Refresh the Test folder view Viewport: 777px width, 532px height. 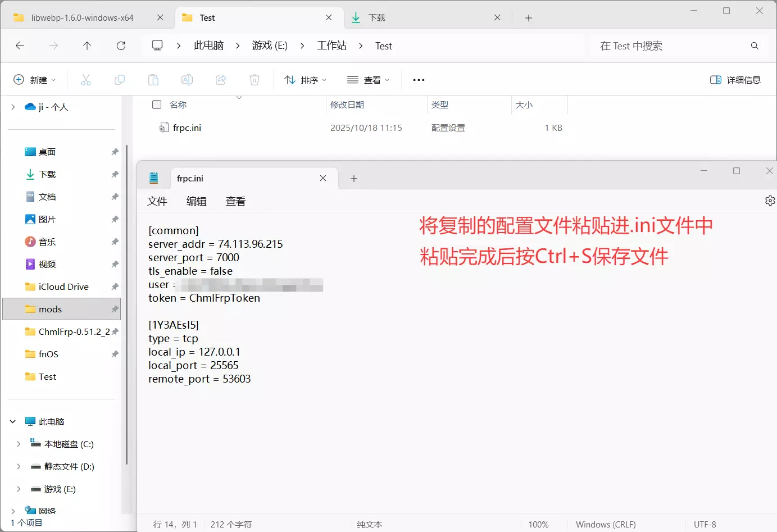(121, 46)
